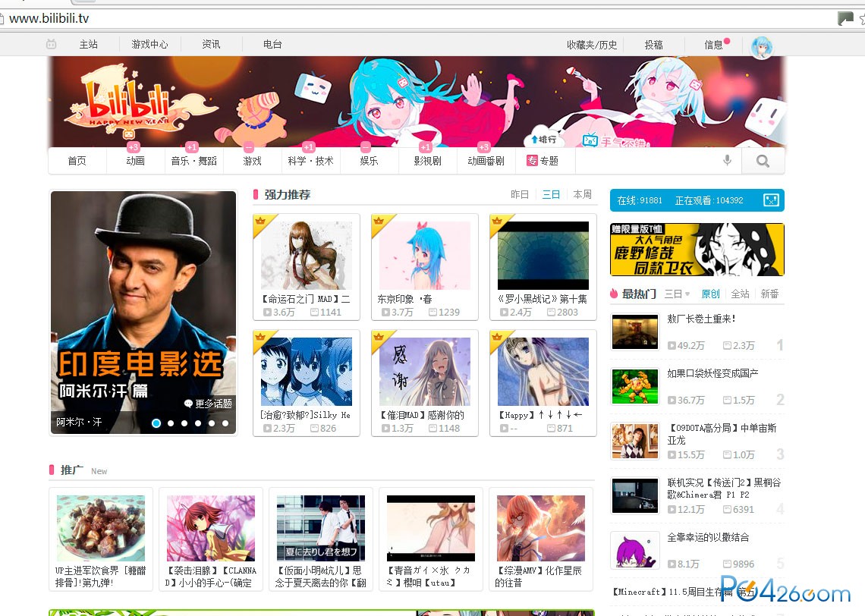Select the third carousel dot on the banner

[184, 423]
